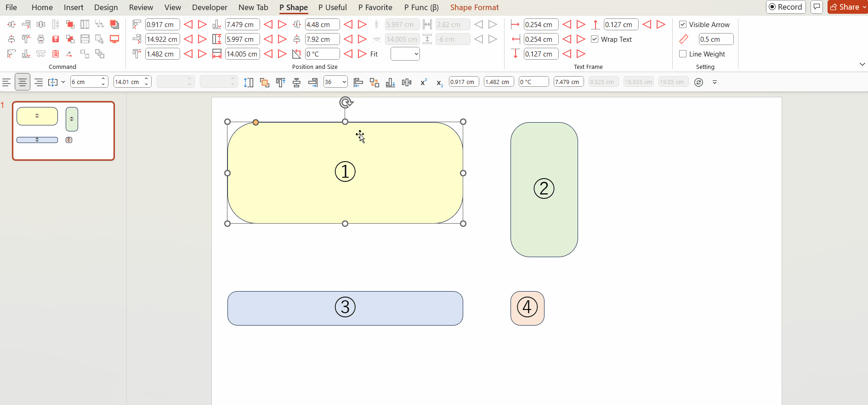Click the subscript x₂ icon
Viewport: 868px width, 405px height.
439,83
